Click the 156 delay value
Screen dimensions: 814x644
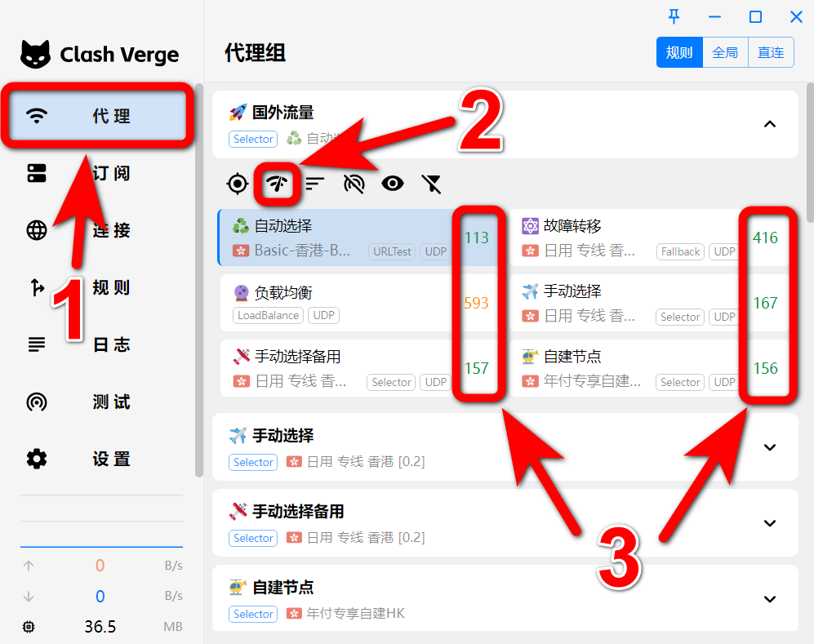click(x=766, y=368)
